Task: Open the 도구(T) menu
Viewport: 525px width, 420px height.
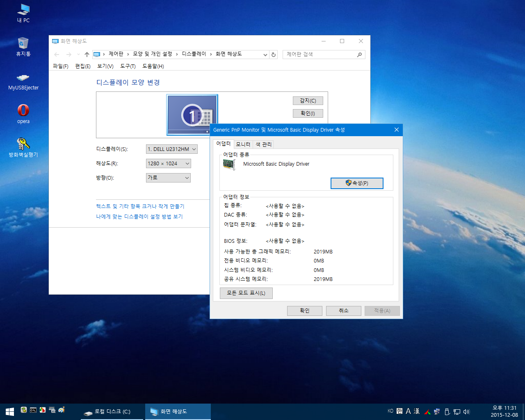Action: 128,66
